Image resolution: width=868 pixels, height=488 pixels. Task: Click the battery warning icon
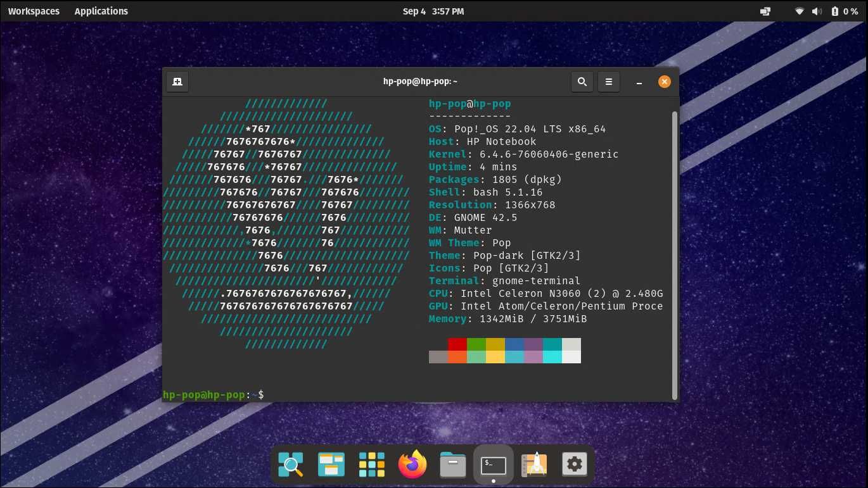pyautogui.click(x=835, y=11)
